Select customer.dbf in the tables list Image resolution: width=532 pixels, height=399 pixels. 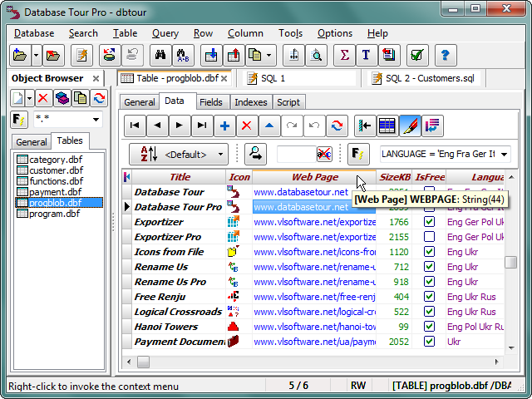[56, 170]
